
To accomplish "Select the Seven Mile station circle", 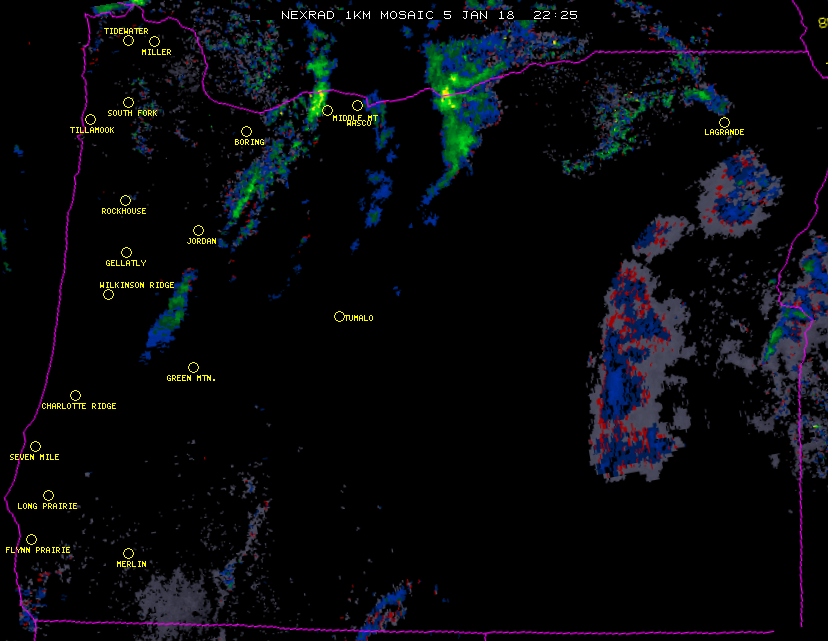I will click(x=35, y=446).
